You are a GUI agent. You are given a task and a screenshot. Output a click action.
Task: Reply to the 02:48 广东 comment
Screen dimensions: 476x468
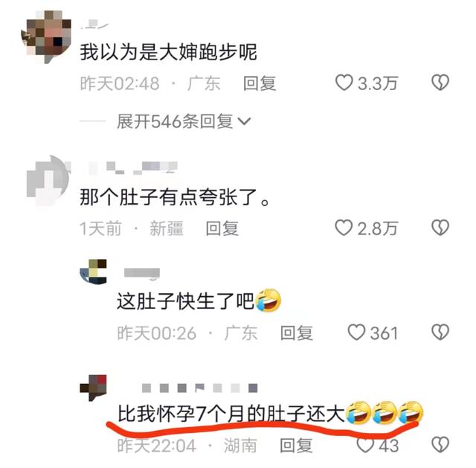(260, 83)
